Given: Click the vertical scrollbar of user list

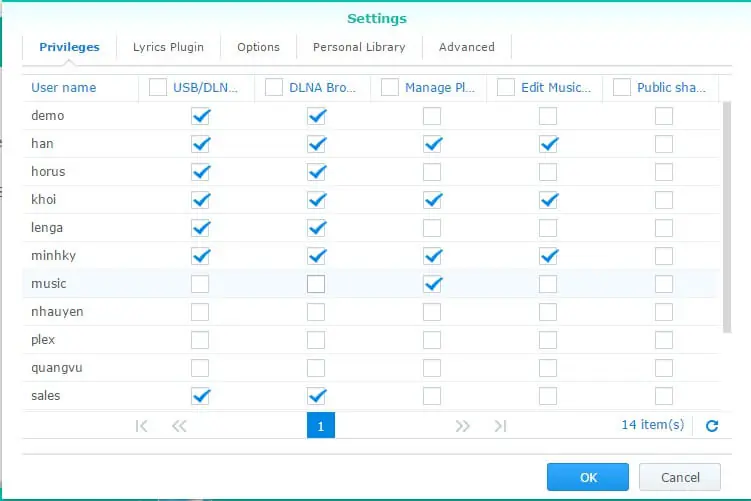Looking at the screenshot, I should coord(726,215).
